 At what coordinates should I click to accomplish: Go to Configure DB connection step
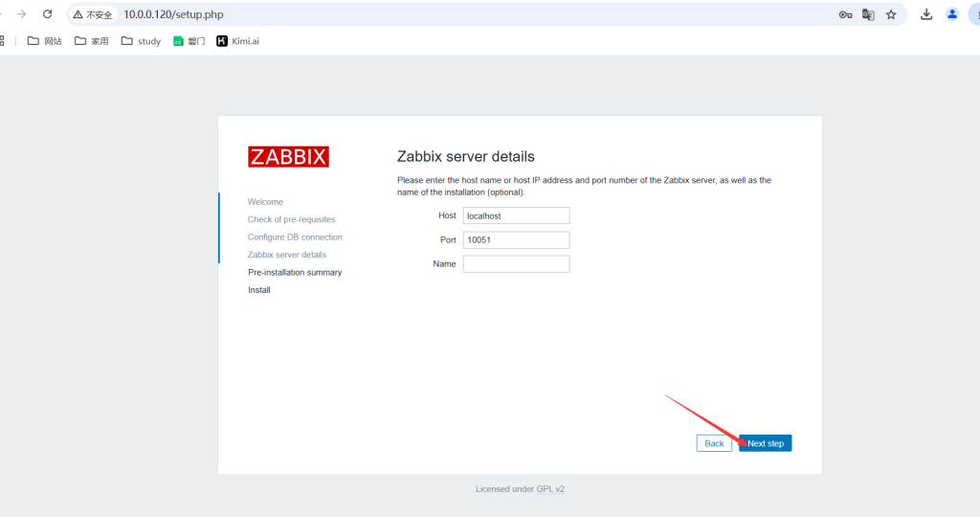click(295, 237)
